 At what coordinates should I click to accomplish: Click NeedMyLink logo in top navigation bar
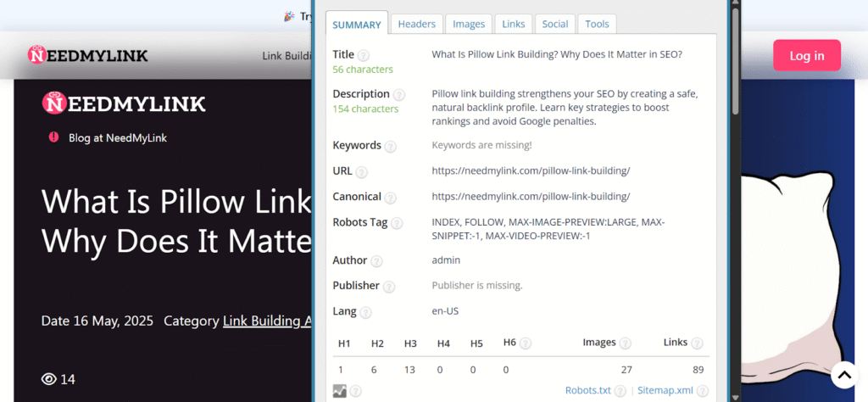[88, 55]
